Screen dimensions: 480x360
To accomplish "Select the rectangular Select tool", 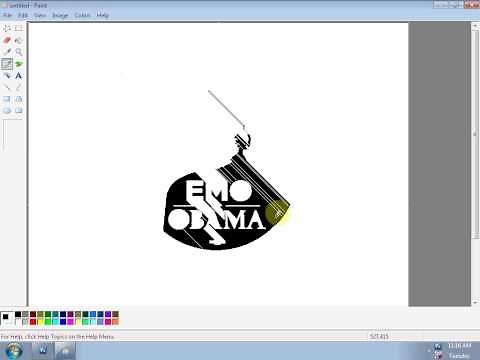I will coord(19,28).
